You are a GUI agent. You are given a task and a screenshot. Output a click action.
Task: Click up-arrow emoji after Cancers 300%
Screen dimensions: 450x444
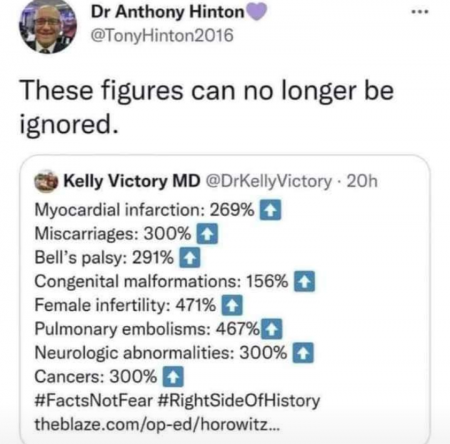173,377
